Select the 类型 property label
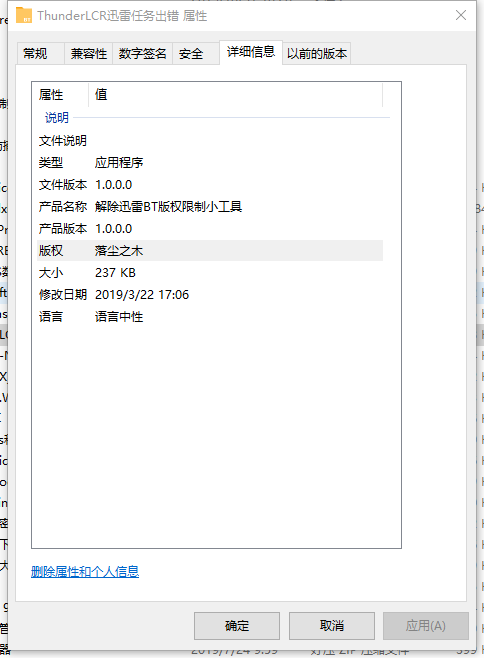The image size is (484, 658). coord(51,162)
